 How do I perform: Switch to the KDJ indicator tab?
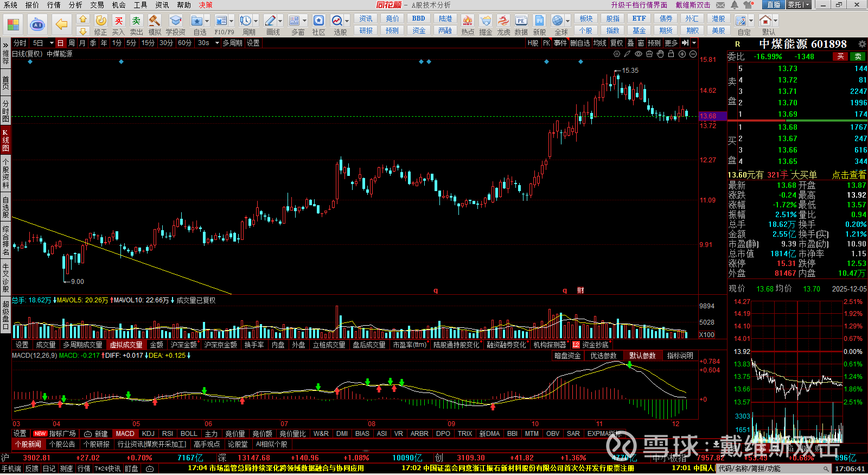click(x=148, y=434)
